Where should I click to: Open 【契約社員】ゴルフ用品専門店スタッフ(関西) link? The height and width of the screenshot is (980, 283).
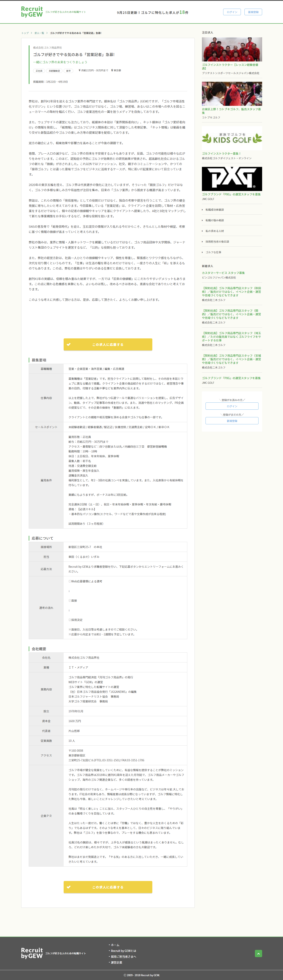(x=231, y=314)
